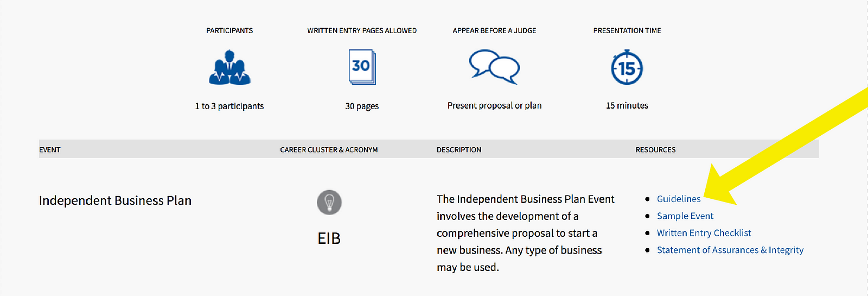Click the Resources column header

click(655, 149)
